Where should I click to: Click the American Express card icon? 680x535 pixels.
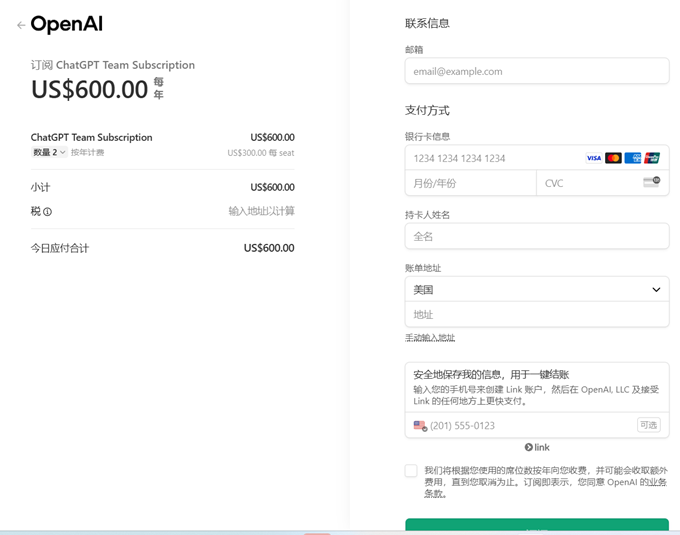(633, 158)
